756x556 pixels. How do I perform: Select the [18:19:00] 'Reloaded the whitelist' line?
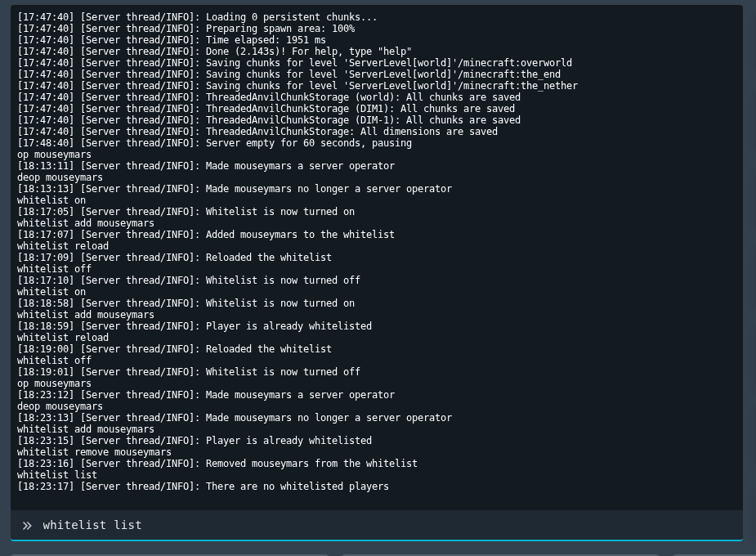(175, 349)
